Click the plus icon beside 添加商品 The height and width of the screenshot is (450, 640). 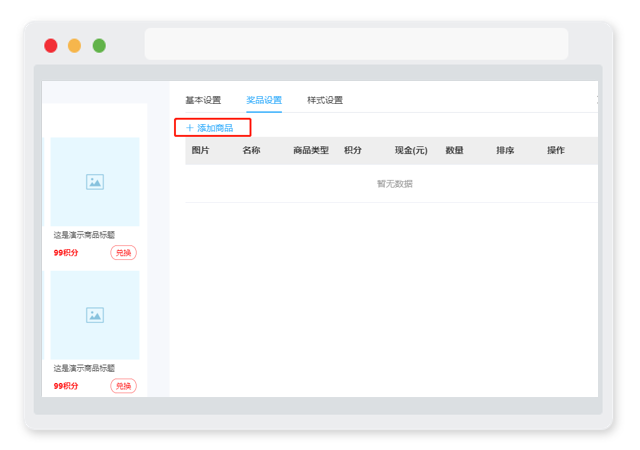(189, 128)
